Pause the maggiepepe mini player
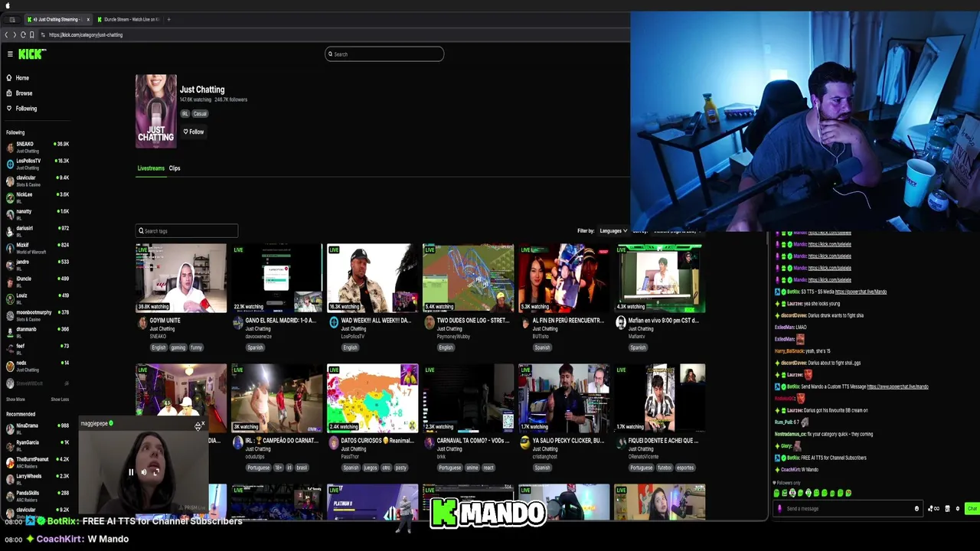980x551 pixels. pos(131,473)
